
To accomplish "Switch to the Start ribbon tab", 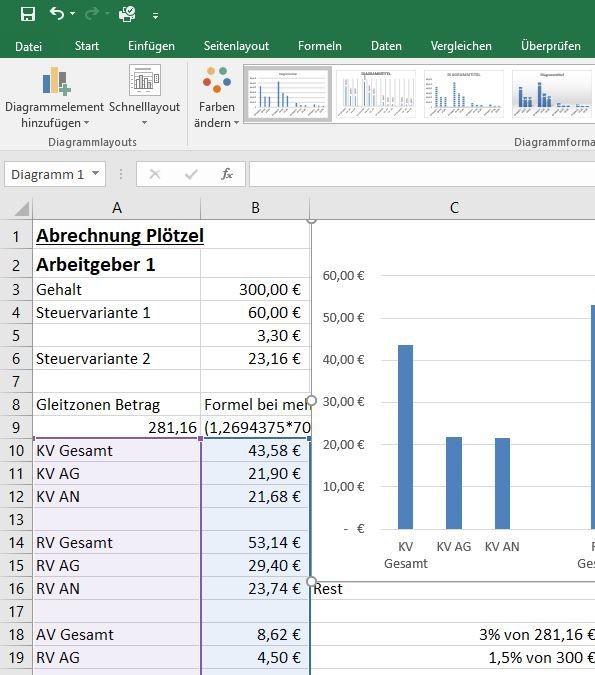I will (x=87, y=46).
